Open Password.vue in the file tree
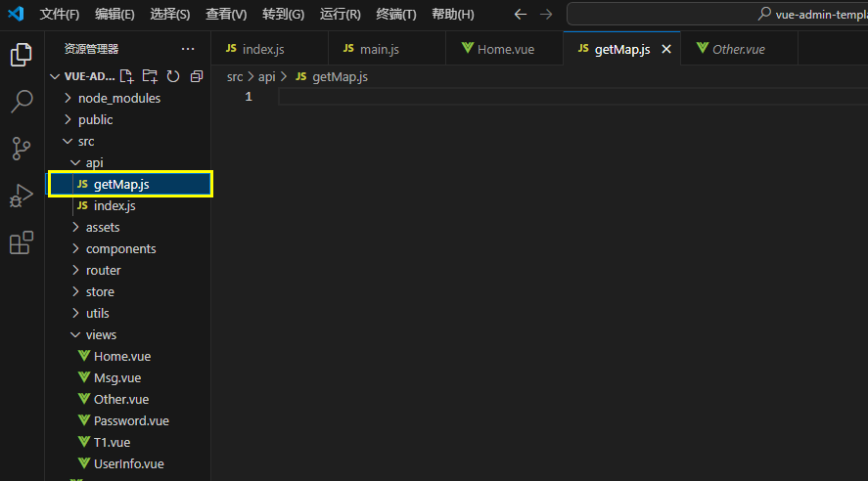The image size is (868, 481). 128,420
